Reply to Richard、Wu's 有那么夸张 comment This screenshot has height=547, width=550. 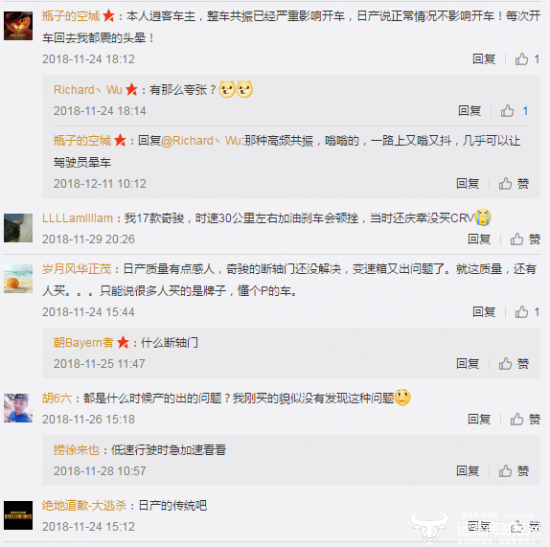[x=470, y=111]
